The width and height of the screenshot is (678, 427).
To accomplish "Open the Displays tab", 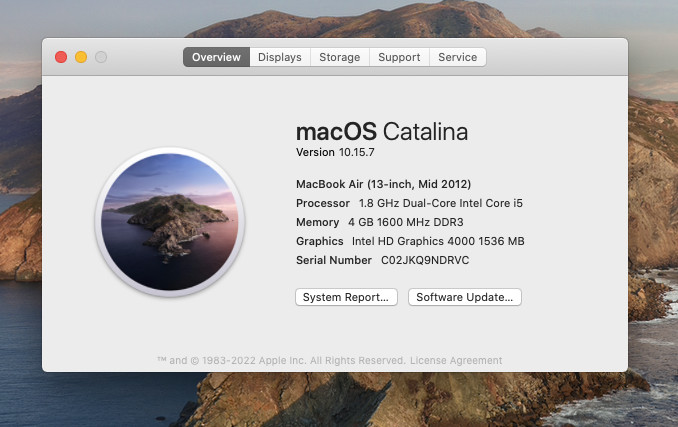I will (x=280, y=57).
